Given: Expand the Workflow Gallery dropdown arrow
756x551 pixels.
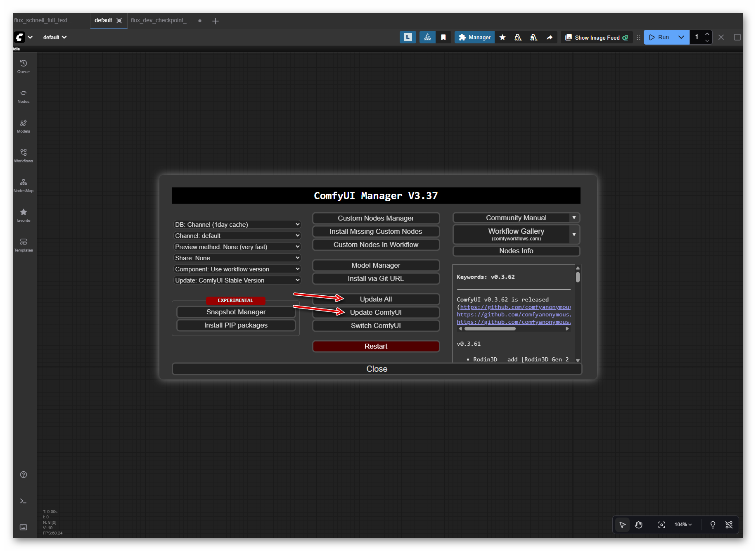Looking at the screenshot, I should [574, 234].
